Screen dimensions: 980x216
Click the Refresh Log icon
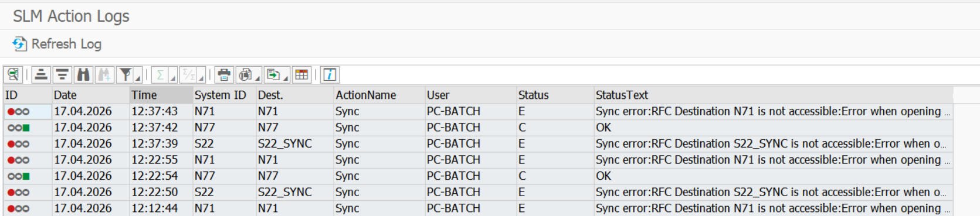coord(19,44)
